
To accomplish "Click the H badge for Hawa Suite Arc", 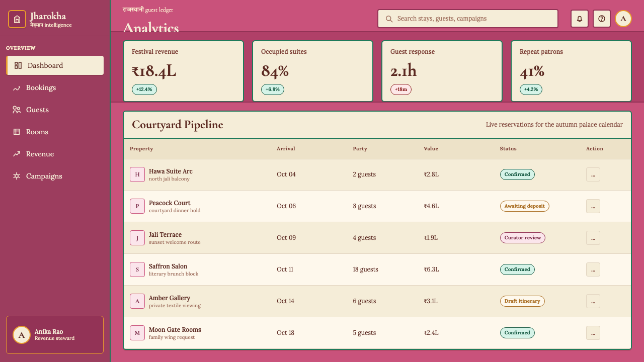I will 137,174.
